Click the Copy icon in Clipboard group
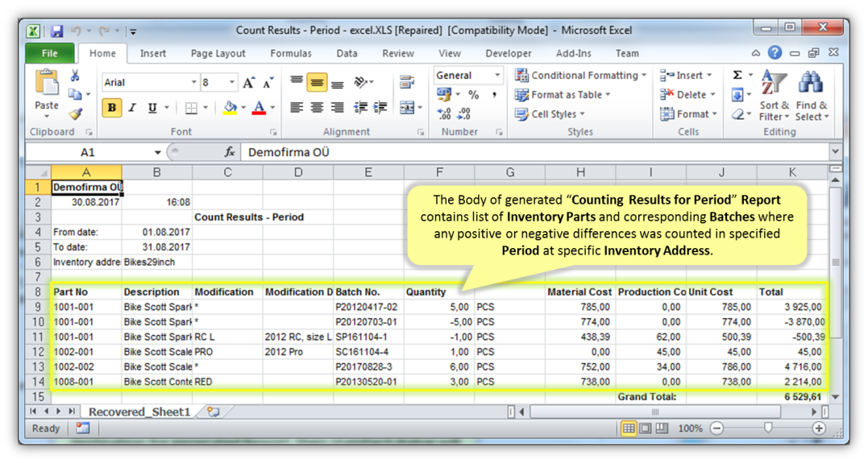Image resolution: width=868 pixels, height=463 pixels. [75, 94]
